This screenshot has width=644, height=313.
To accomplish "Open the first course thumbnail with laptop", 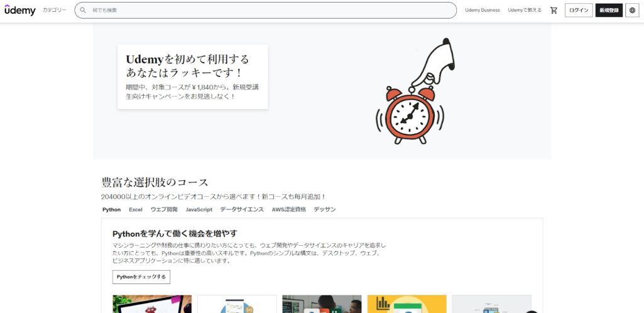I will pos(152,304).
